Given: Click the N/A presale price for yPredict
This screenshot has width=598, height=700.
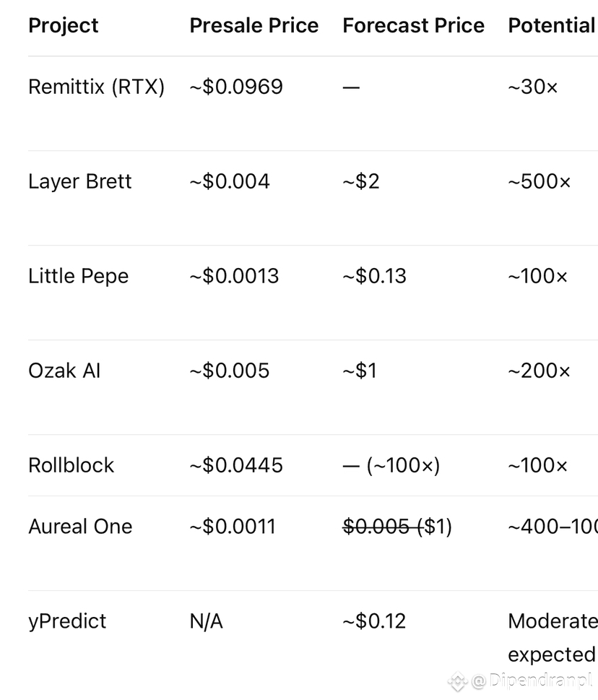Looking at the screenshot, I should pyautogui.click(x=206, y=621).
